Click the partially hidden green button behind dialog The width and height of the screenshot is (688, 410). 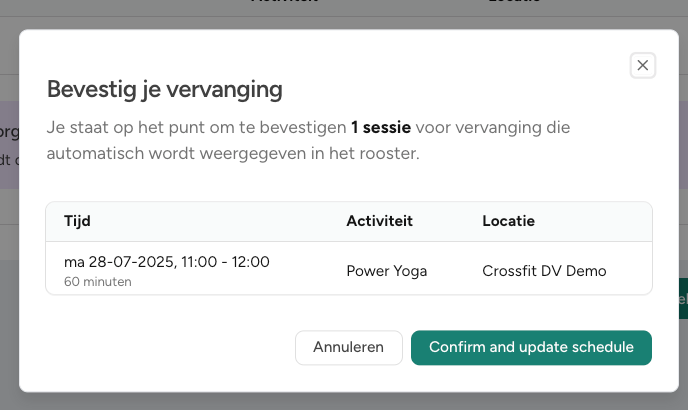[x=683, y=299]
